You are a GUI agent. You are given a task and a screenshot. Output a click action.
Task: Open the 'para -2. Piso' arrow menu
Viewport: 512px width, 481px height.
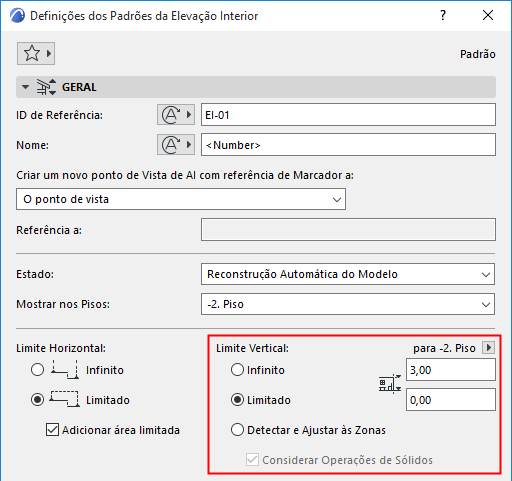[x=489, y=348]
